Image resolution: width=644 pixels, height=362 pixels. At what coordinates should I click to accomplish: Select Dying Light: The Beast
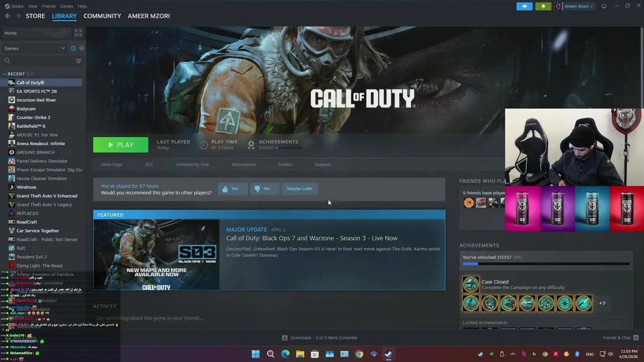pos(39,265)
